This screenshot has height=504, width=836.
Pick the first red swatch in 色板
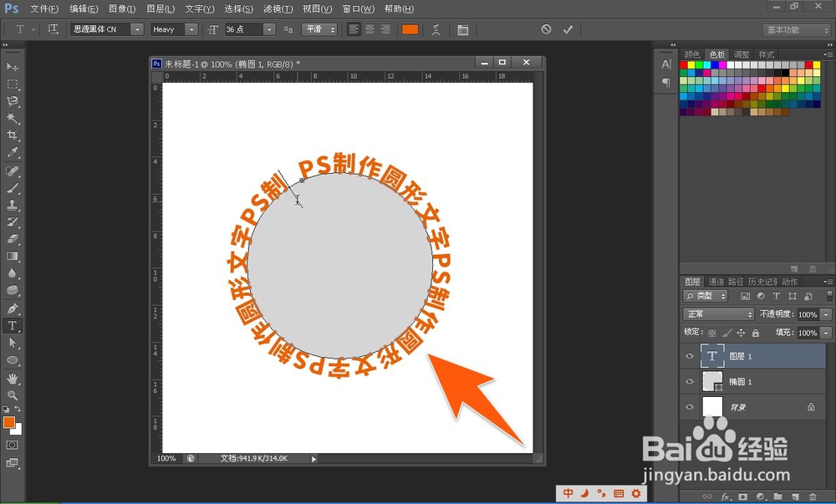tap(684, 65)
